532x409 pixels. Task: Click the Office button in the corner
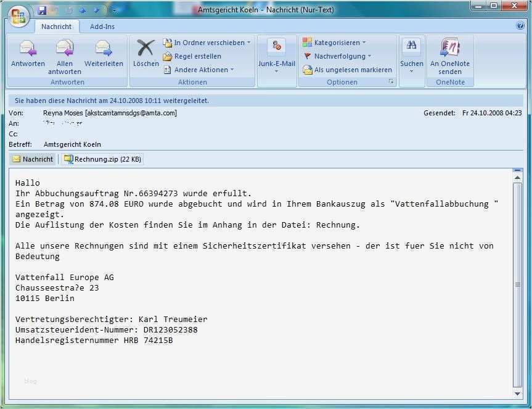[x=18, y=17]
